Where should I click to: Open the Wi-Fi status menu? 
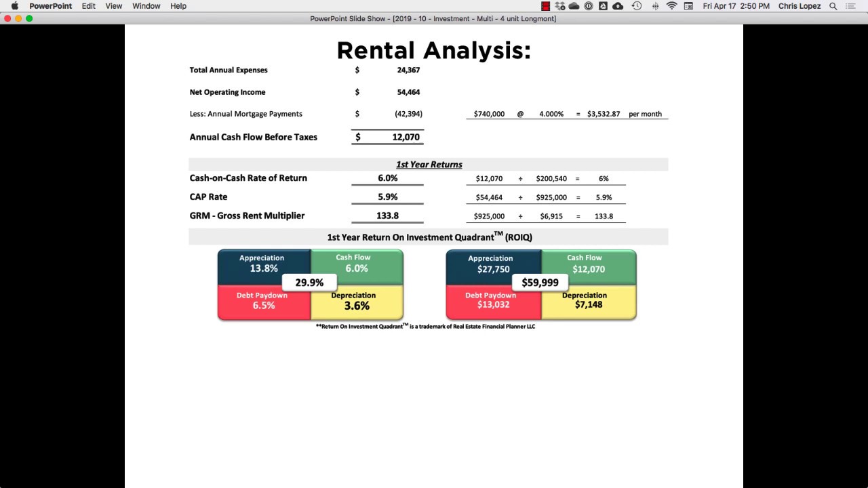click(x=672, y=6)
